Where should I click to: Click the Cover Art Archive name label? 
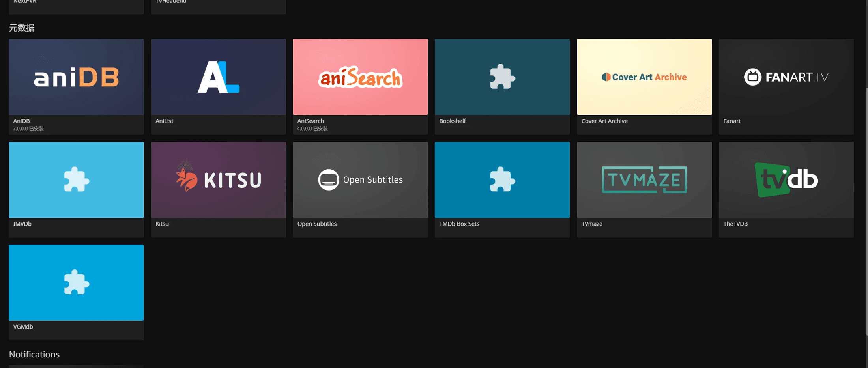[604, 121]
